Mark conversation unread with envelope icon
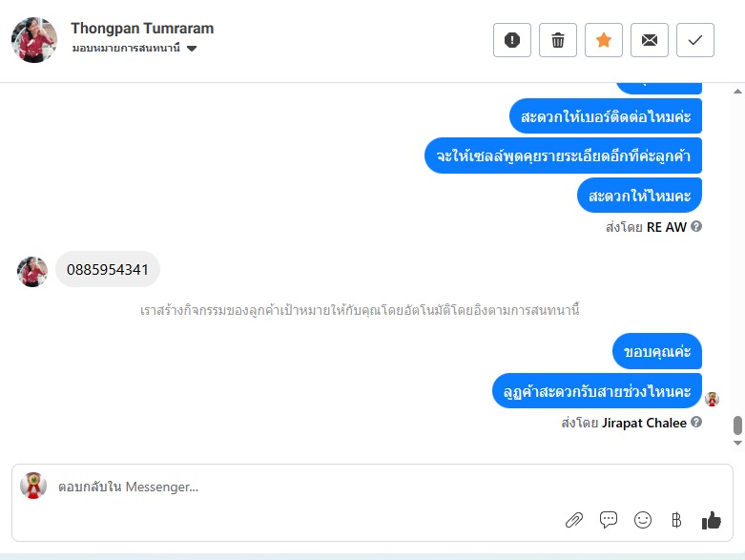Screen dimensions: 745x560 [x=649, y=40]
